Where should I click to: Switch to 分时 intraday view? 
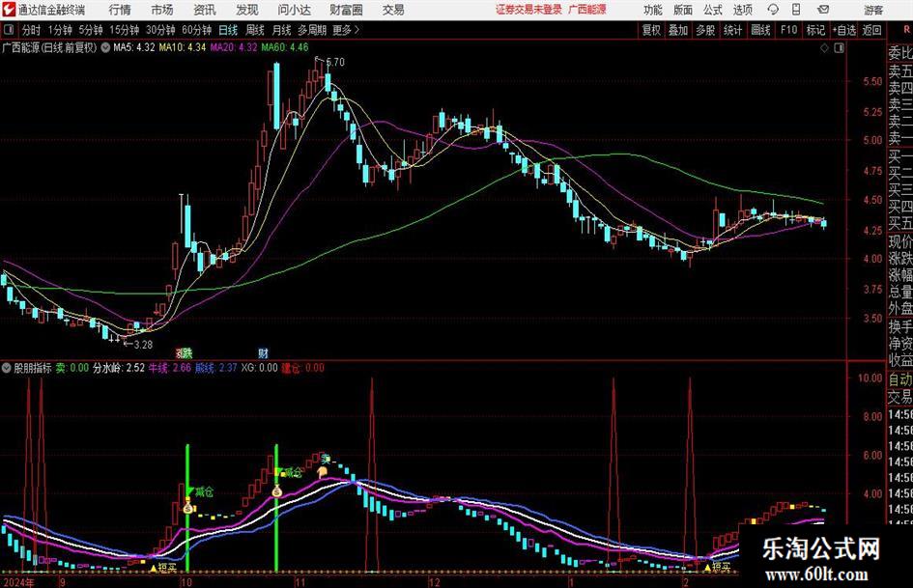click(x=31, y=30)
